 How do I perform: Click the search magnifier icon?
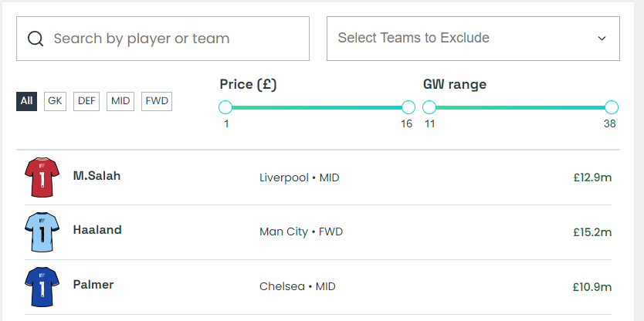(35, 39)
